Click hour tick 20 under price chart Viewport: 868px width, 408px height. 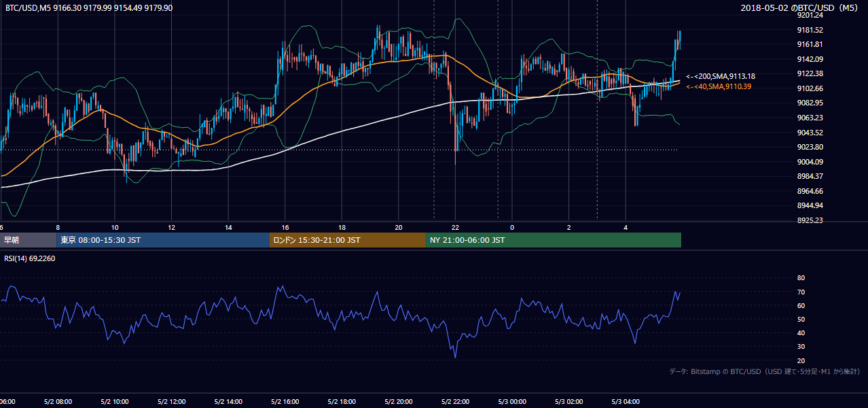tap(399, 227)
